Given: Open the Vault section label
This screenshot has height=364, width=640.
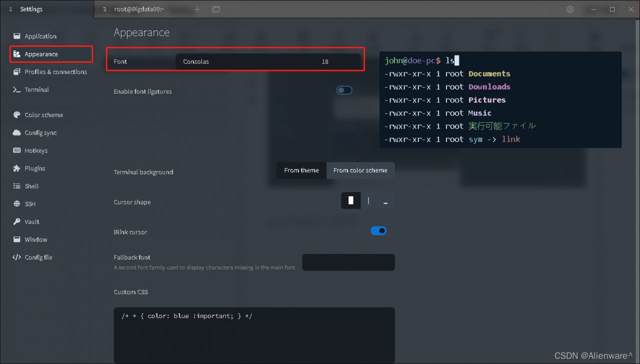Looking at the screenshot, I should click(32, 221).
